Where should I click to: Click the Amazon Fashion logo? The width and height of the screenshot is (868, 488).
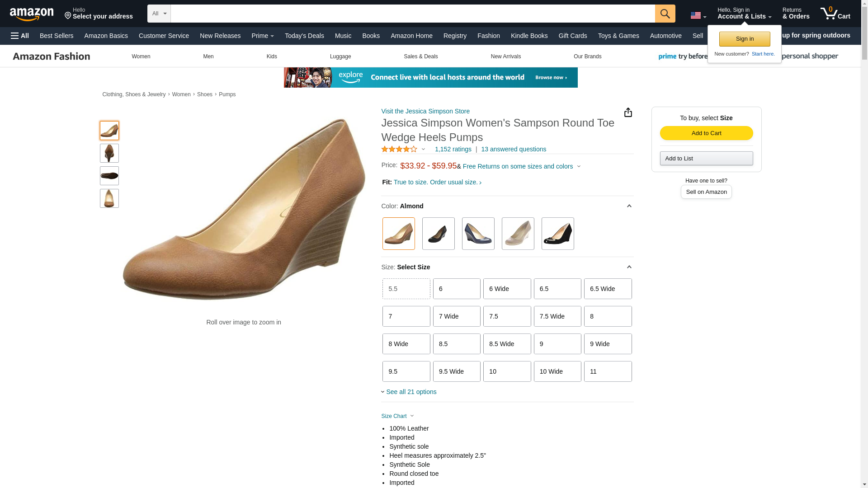pos(52,56)
